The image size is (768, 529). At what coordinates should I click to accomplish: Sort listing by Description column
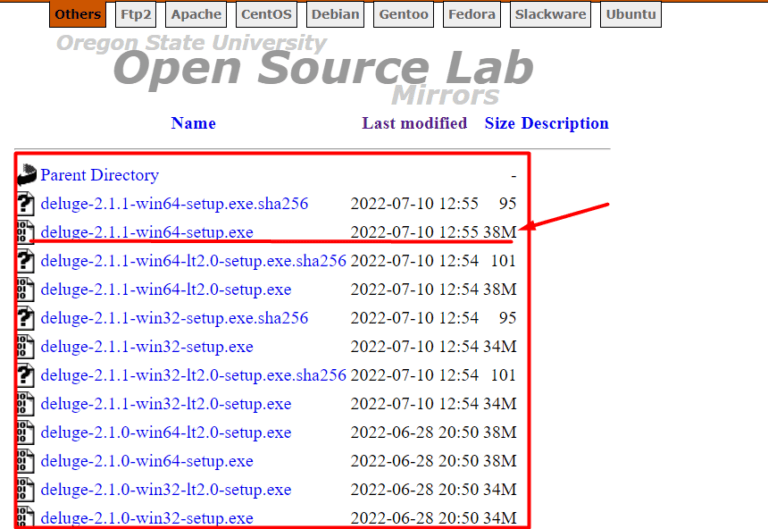pos(565,123)
